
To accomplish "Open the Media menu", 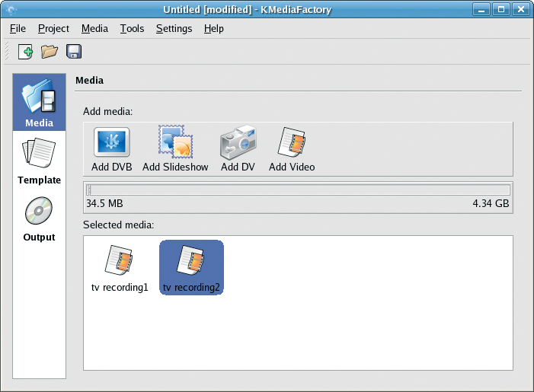I will [94, 29].
